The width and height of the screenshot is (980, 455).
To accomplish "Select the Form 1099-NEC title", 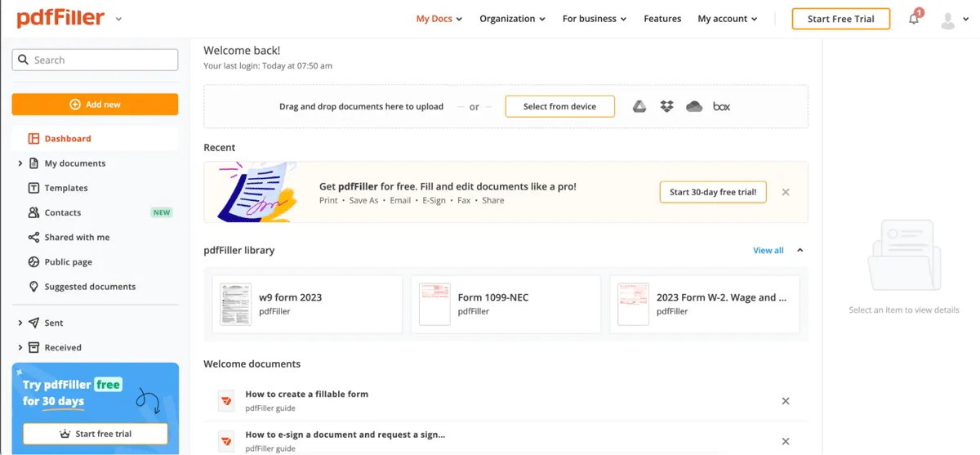I will [493, 297].
